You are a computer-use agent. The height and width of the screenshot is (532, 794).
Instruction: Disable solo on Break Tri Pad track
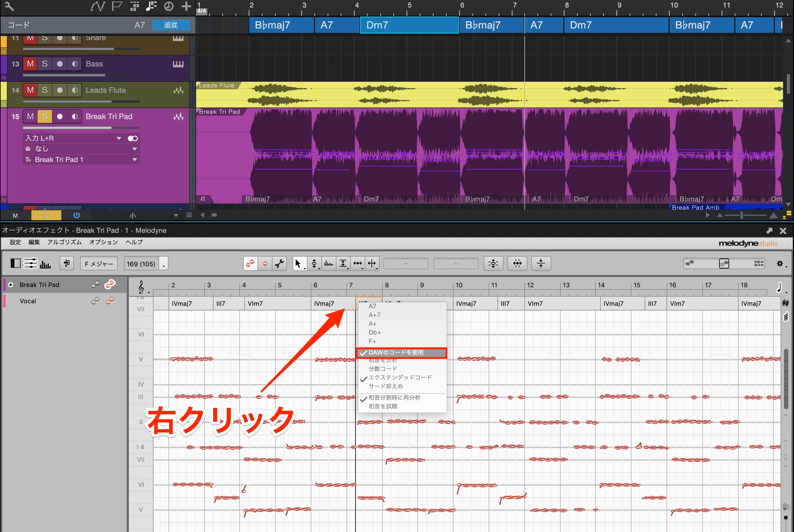pyautogui.click(x=44, y=117)
